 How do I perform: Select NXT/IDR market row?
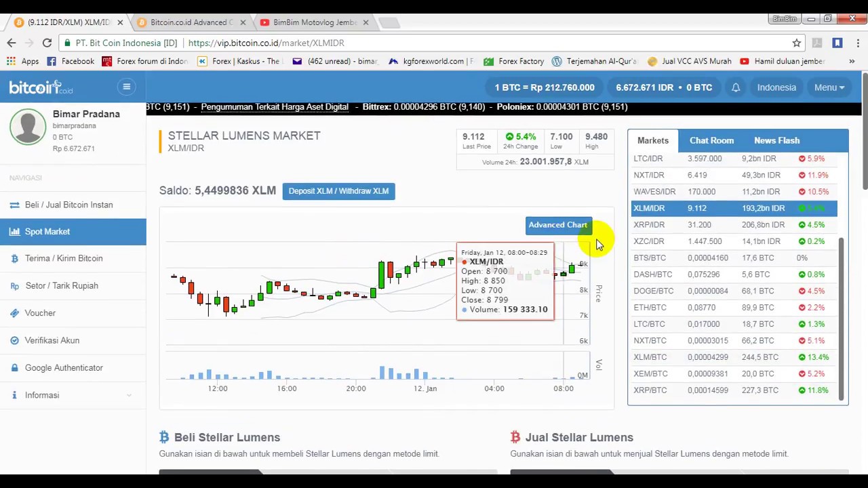tap(734, 175)
